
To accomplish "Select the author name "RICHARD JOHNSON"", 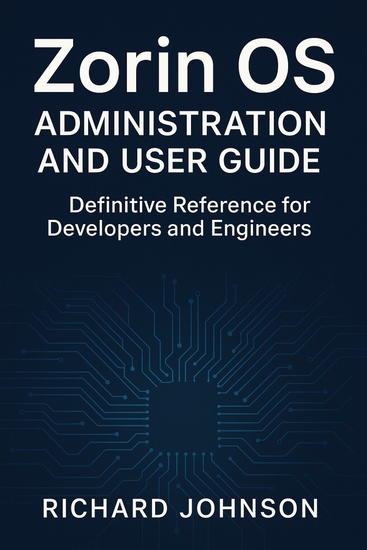I will pos(180,508).
